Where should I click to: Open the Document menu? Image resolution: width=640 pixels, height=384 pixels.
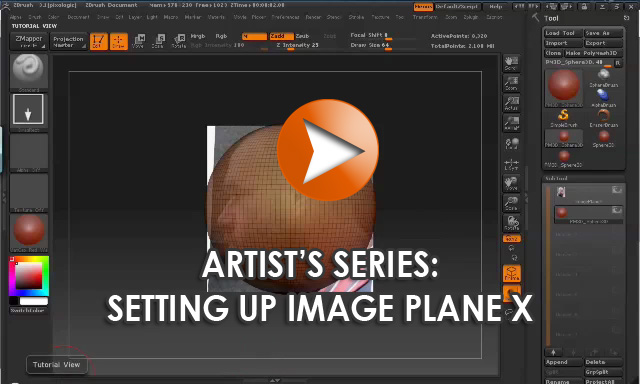click(78, 17)
